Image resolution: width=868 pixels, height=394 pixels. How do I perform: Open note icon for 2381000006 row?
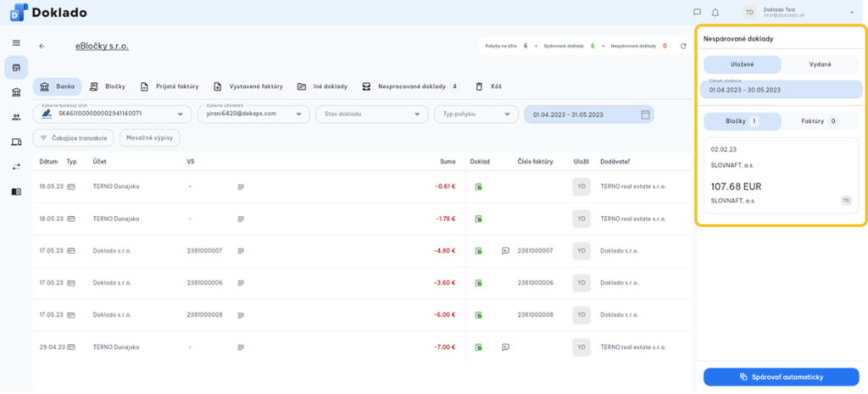click(x=241, y=283)
